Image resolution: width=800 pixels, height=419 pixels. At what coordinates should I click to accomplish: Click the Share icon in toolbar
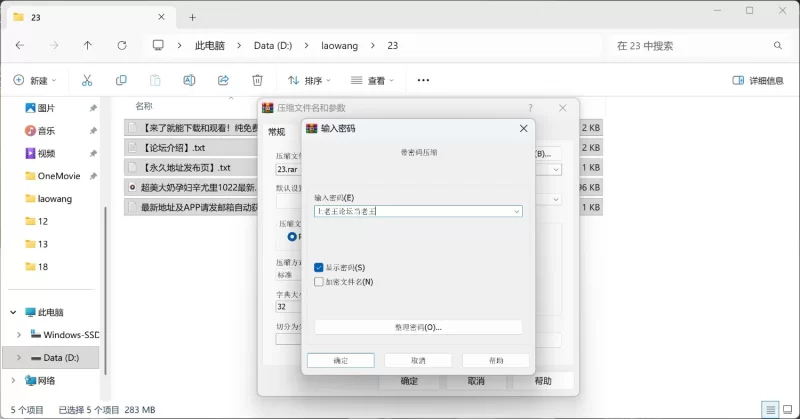coord(223,80)
